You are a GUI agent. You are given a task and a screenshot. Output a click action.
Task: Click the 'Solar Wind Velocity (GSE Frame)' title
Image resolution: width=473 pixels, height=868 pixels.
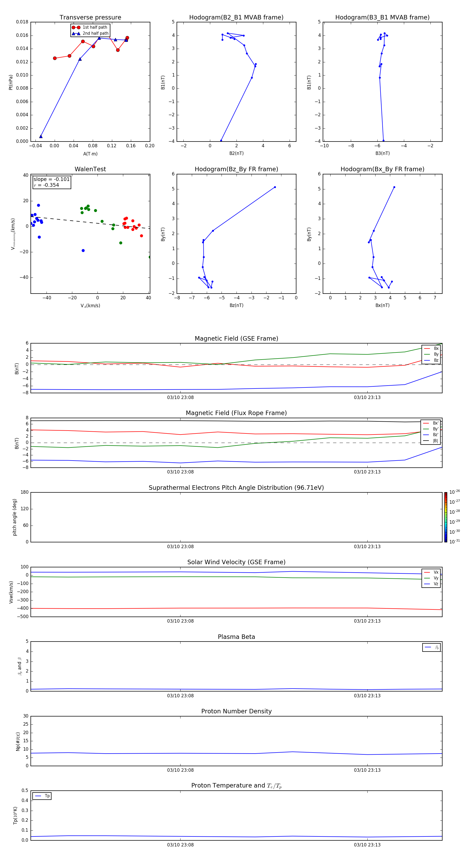click(236, 562)
